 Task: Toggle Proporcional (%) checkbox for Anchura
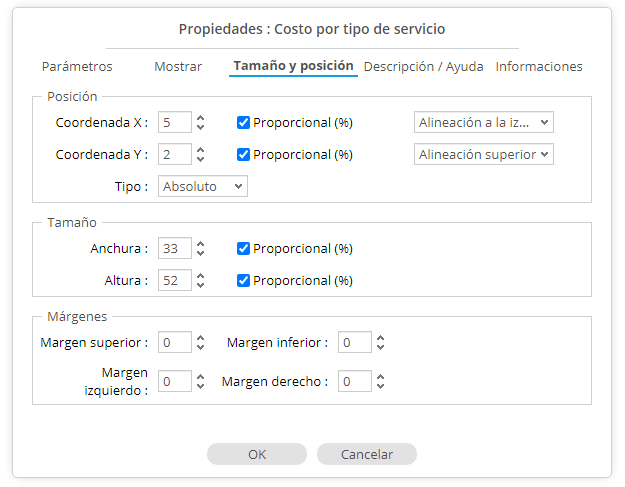coord(243,249)
